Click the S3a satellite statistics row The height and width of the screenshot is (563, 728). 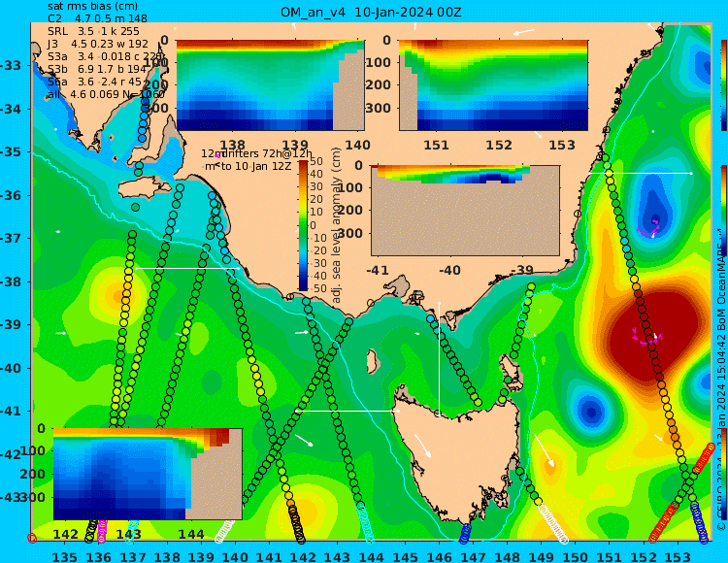coord(106,56)
